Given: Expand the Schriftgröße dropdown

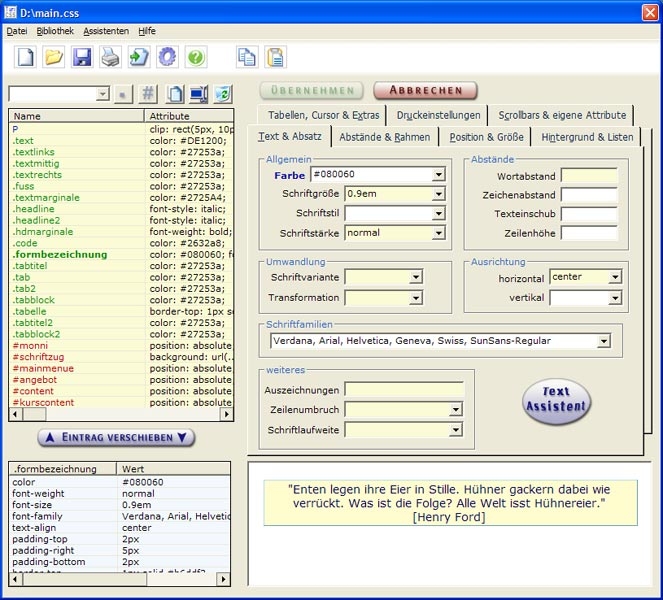Looking at the screenshot, I should [x=438, y=194].
